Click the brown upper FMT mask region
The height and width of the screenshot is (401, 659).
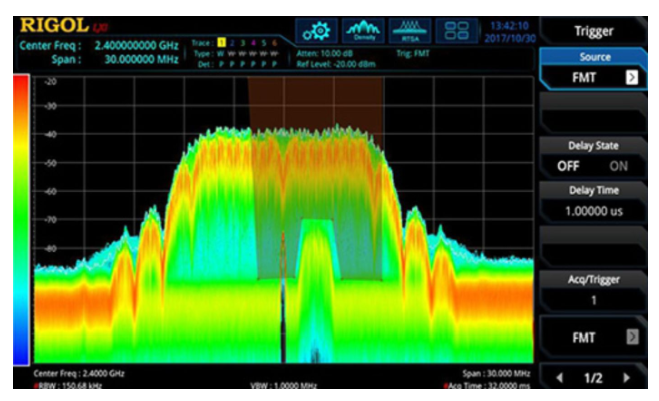coord(315,101)
